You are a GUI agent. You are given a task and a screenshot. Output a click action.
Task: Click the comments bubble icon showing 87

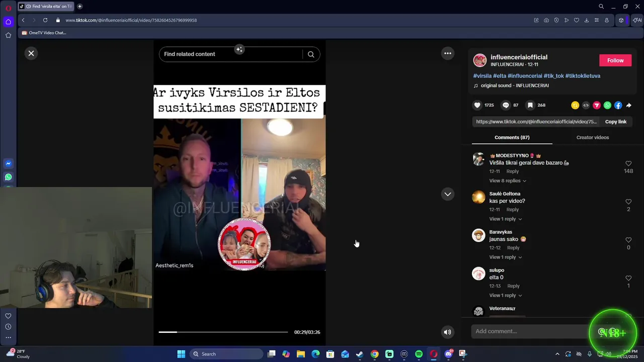(506, 105)
